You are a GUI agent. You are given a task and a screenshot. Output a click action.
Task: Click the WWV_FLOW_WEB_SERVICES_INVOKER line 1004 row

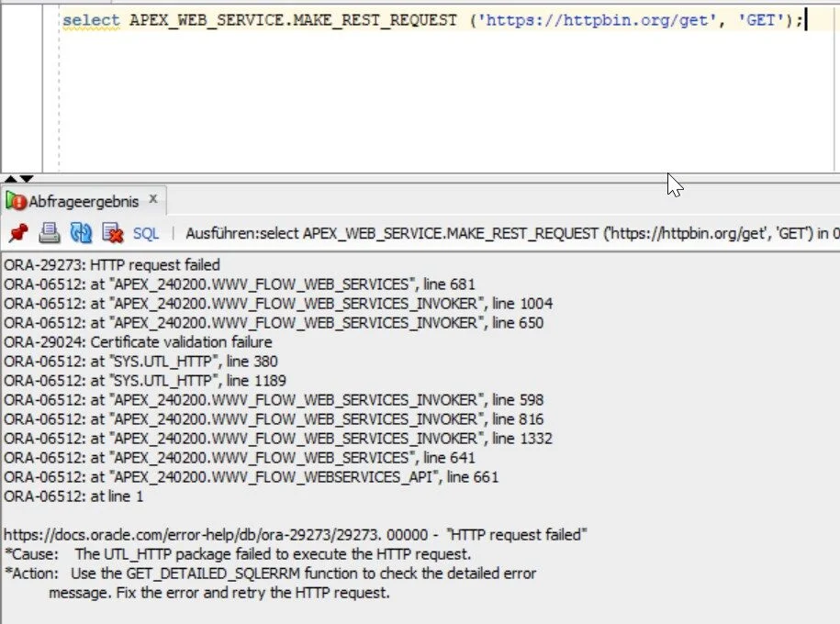click(278, 303)
